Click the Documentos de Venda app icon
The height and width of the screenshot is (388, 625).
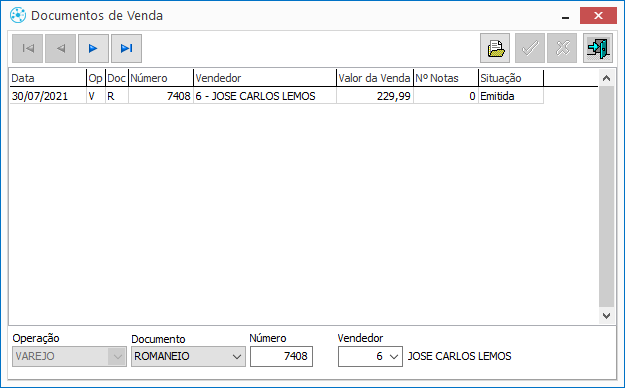(18, 16)
